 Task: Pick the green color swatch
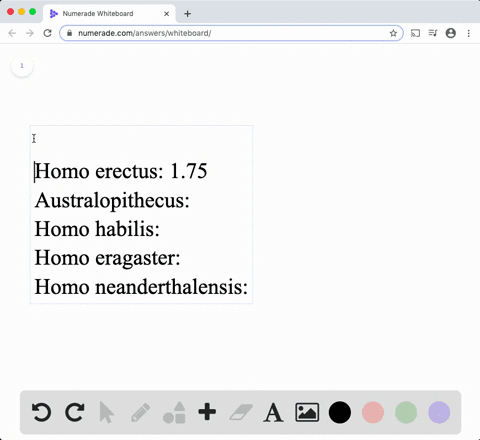(x=406, y=412)
